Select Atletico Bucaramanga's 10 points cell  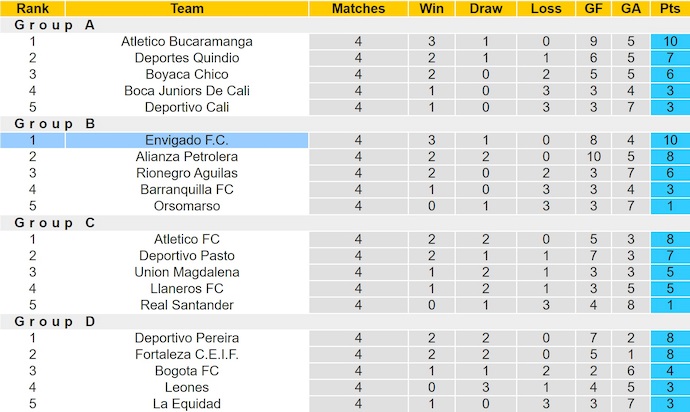click(670, 41)
